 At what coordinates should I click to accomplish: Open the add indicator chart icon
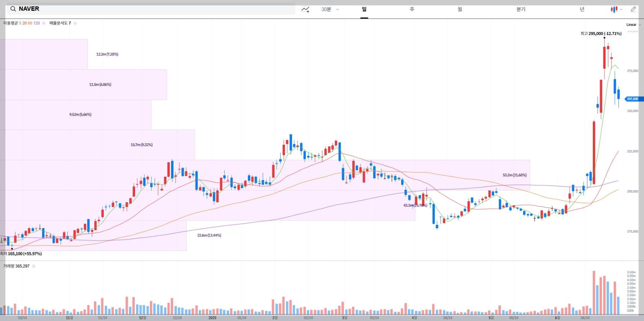point(305,9)
